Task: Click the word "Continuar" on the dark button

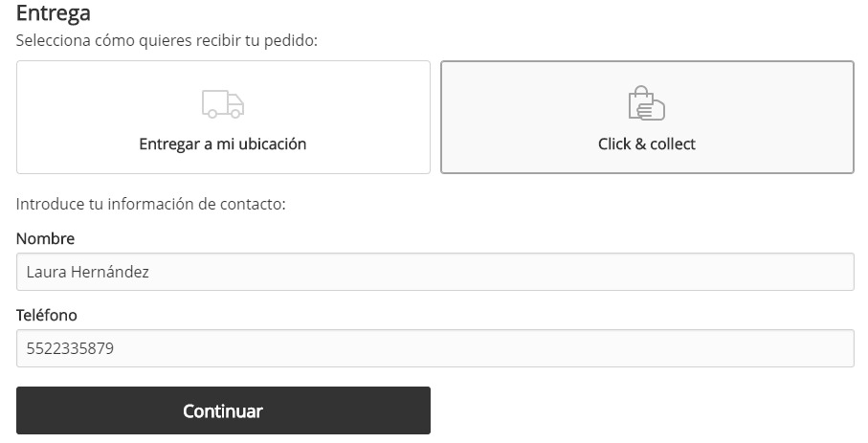Action: 223,411
